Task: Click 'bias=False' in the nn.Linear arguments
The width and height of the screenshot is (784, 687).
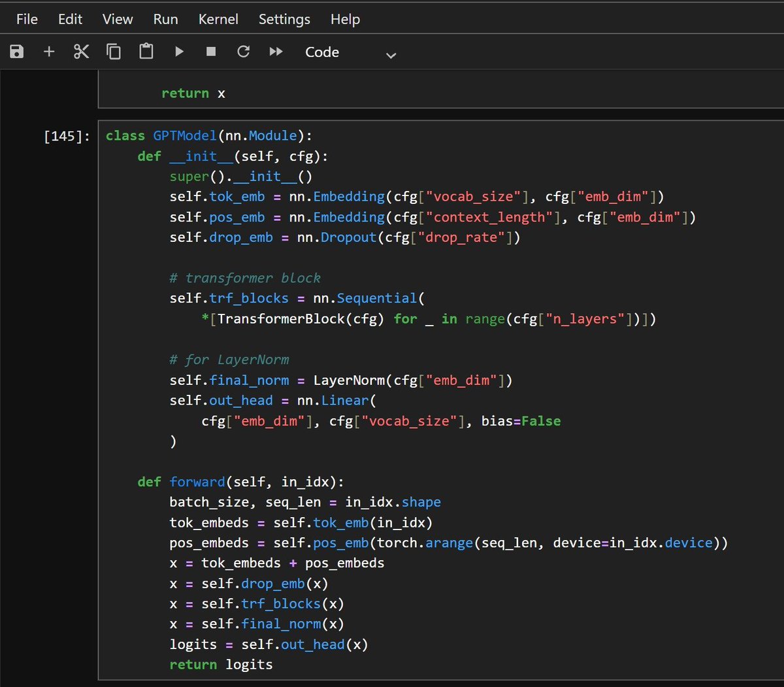Action: point(521,421)
